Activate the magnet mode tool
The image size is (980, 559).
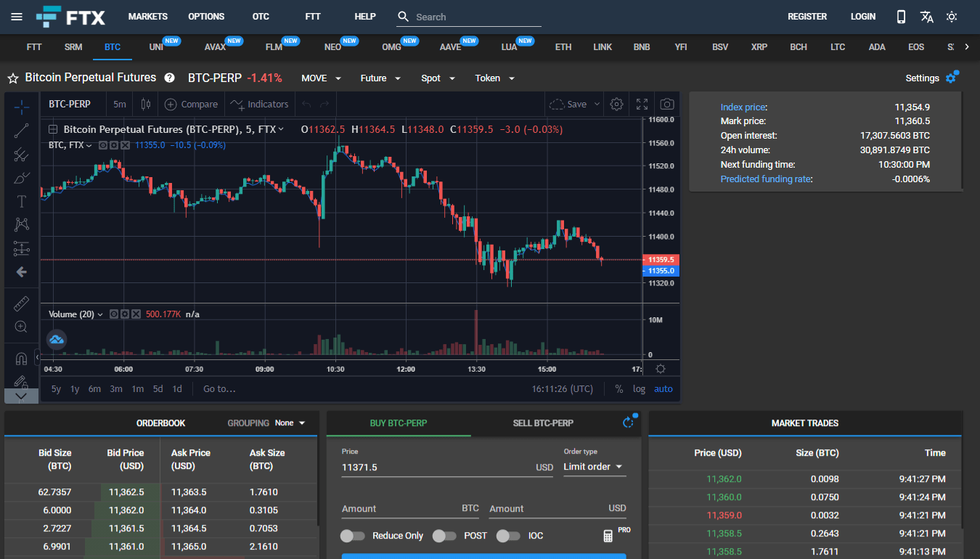[22, 359]
